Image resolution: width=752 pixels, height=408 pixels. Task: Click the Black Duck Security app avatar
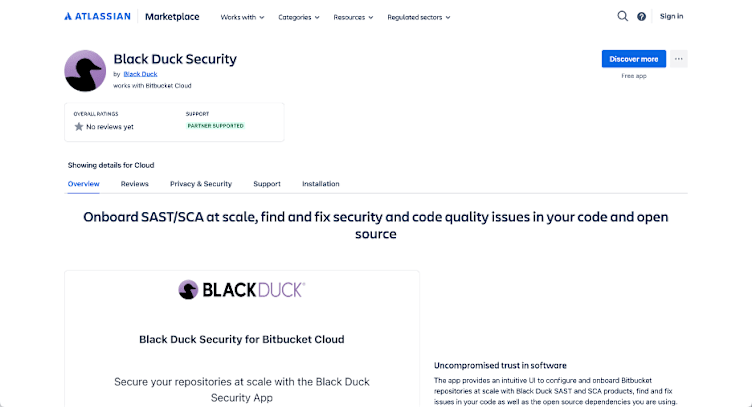85,71
